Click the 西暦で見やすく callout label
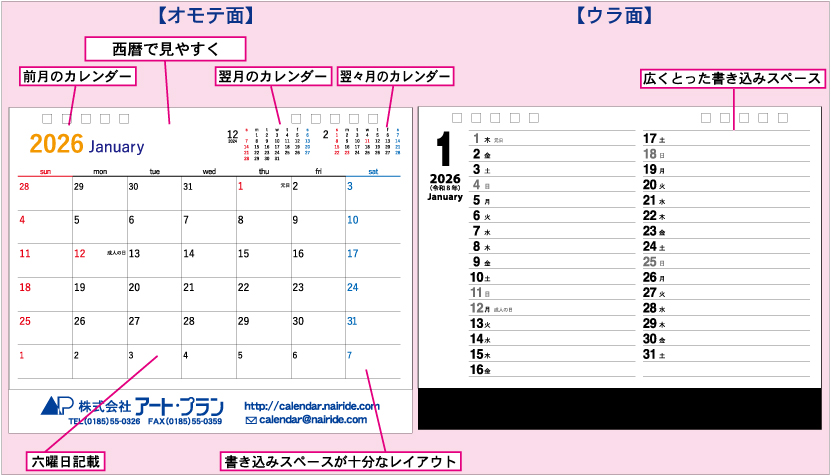 [x=165, y=49]
